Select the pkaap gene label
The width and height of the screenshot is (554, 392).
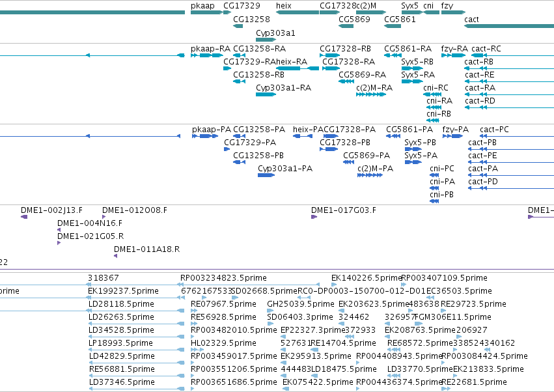[x=202, y=6]
